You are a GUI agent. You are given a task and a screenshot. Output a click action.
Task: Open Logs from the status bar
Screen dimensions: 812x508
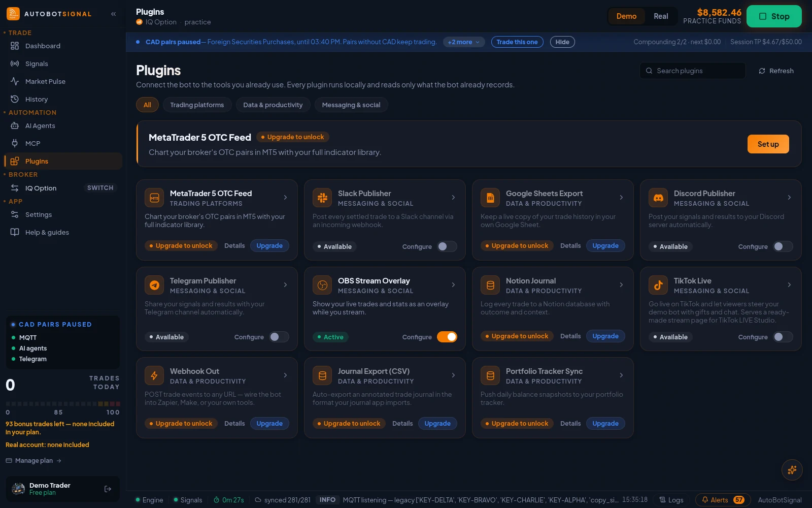671,500
